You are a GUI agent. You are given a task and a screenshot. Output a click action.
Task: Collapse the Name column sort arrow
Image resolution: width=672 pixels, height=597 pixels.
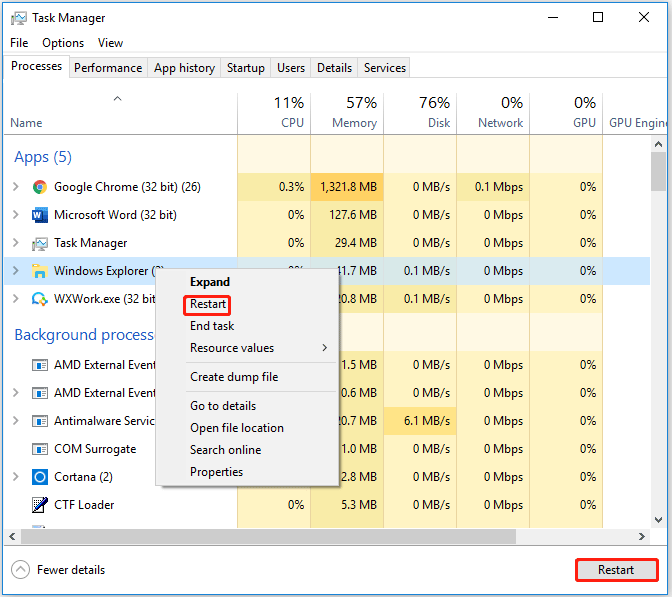click(x=117, y=99)
